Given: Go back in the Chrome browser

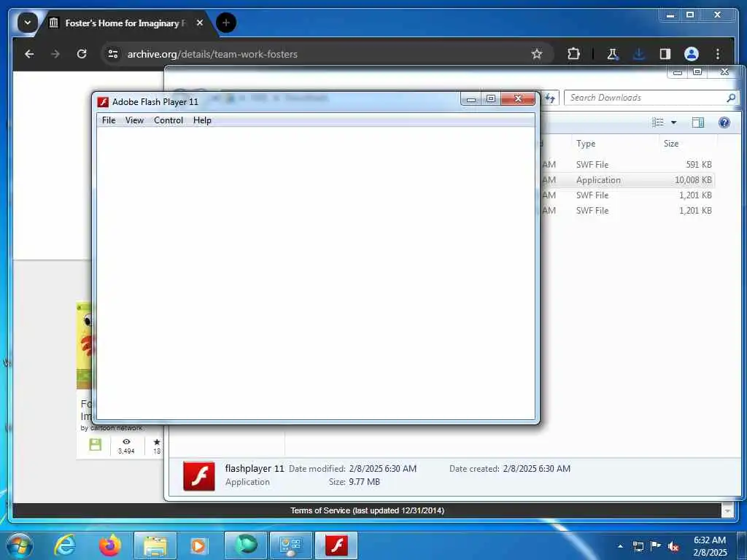Looking at the screenshot, I should pos(29,54).
